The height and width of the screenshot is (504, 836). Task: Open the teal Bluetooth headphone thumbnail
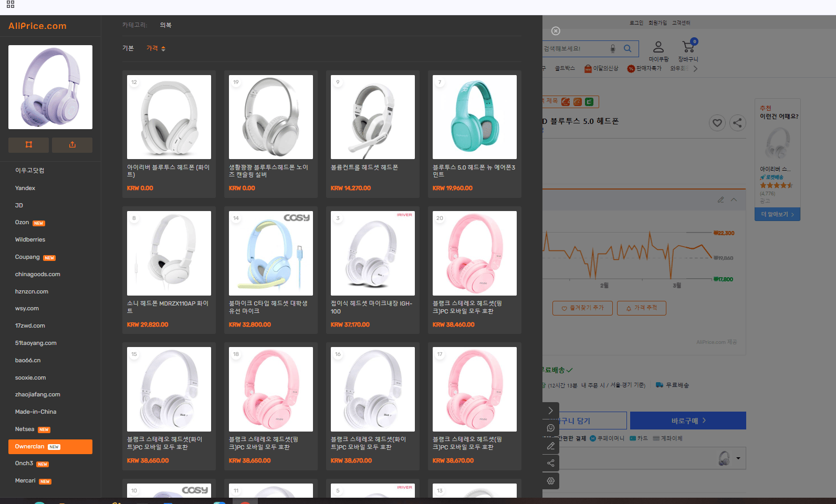(x=475, y=117)
